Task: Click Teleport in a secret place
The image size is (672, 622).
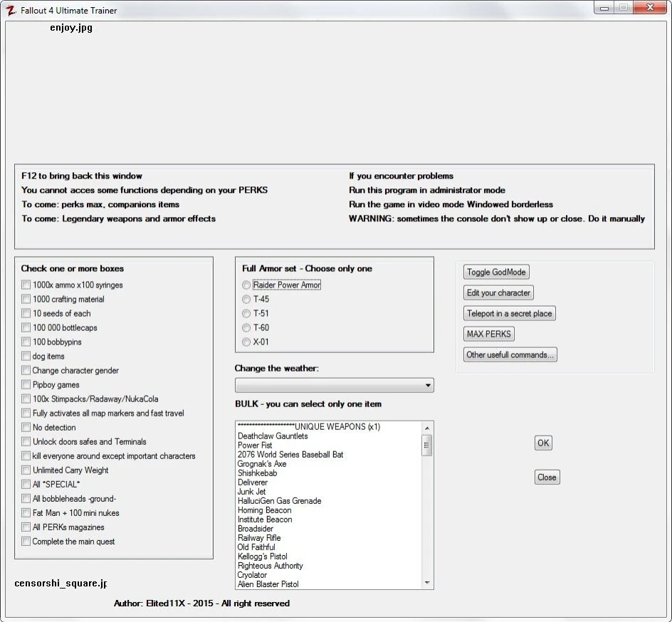Action: [509, 313]
